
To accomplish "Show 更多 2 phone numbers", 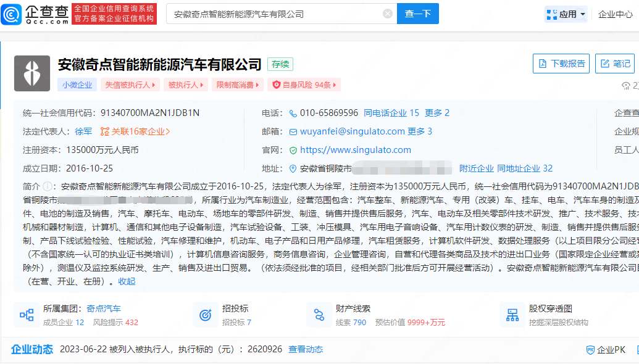I will tap(437, 113).
